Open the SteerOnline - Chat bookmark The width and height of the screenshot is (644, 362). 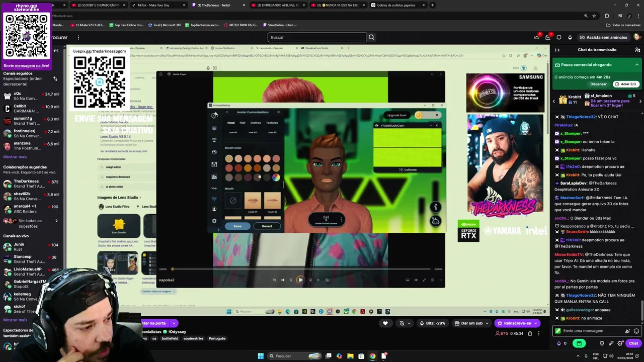coord(279,25)
